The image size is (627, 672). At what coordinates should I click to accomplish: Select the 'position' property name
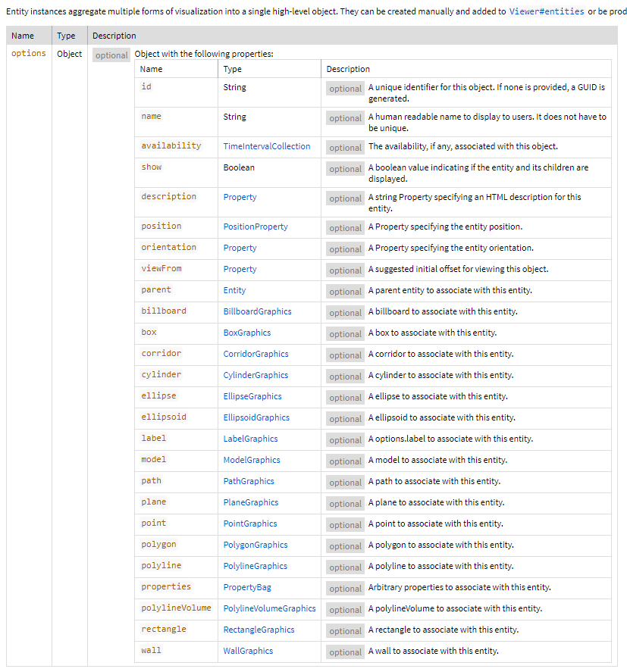pos(161,226)
